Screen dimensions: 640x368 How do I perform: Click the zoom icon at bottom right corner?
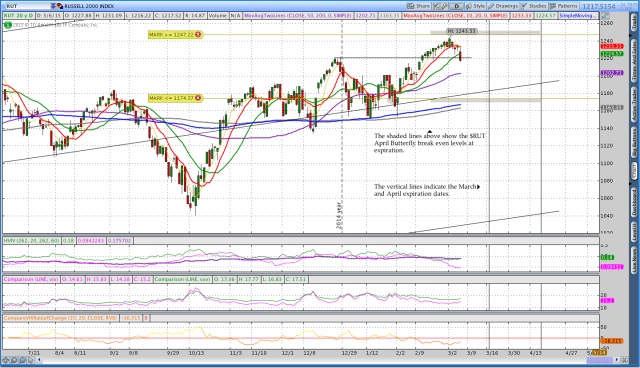(x=624, y=360)
